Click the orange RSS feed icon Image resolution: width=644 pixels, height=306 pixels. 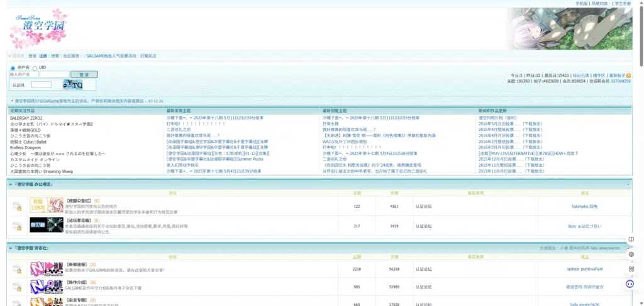[x=628, y=75]
